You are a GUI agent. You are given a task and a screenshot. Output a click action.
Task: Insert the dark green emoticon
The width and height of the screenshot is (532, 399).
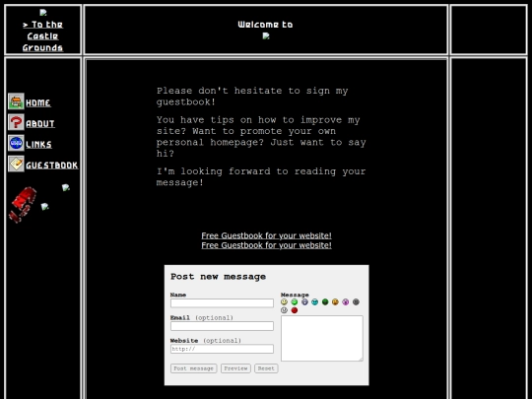(325, 302)
